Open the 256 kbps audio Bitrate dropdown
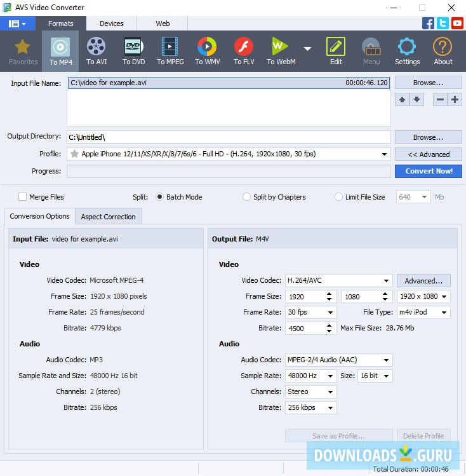The width and height of the screenshot is (466, 476). point(310,407)
